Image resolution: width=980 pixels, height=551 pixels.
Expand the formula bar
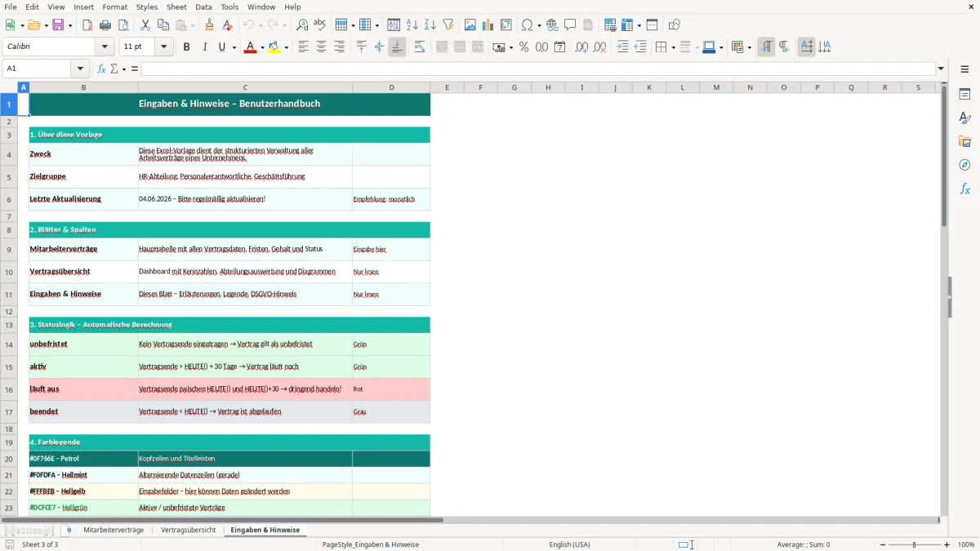[x=941, y=69]
